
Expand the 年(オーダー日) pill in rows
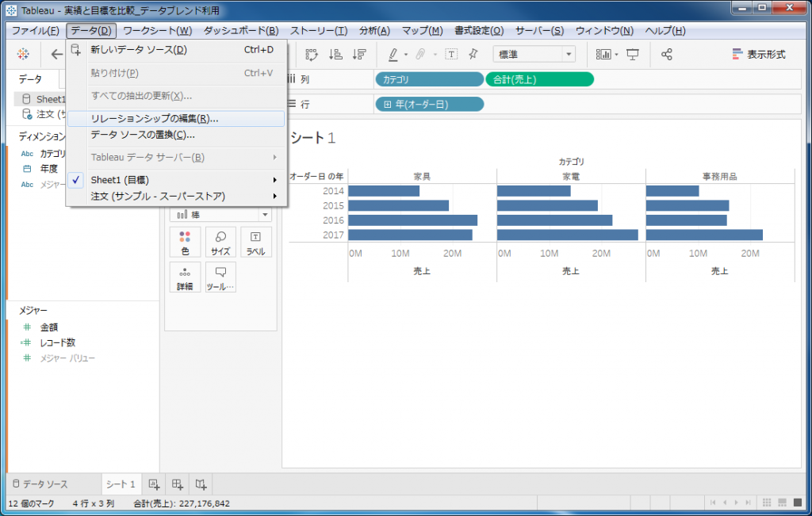388,105
